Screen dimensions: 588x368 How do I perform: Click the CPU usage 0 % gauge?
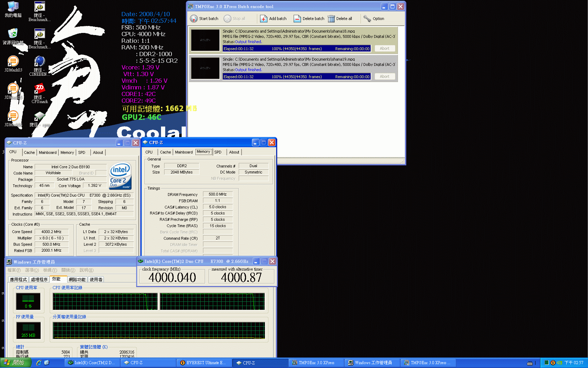(28, 301)
